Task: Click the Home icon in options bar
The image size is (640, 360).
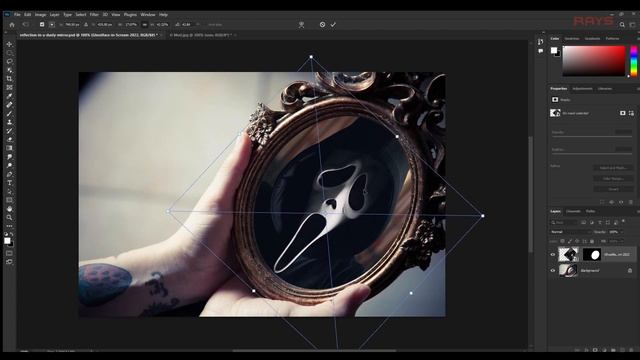Action: [12, 24]
